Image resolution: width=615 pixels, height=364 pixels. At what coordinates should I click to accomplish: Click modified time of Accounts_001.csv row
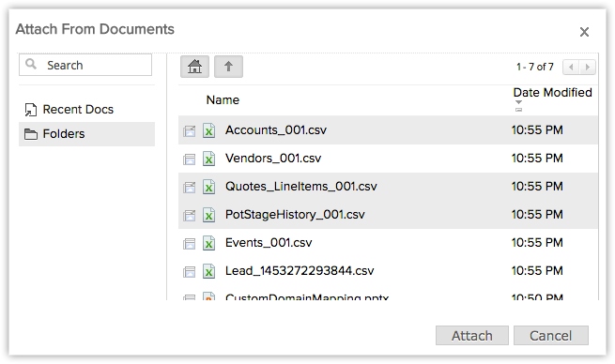(537, 130)
